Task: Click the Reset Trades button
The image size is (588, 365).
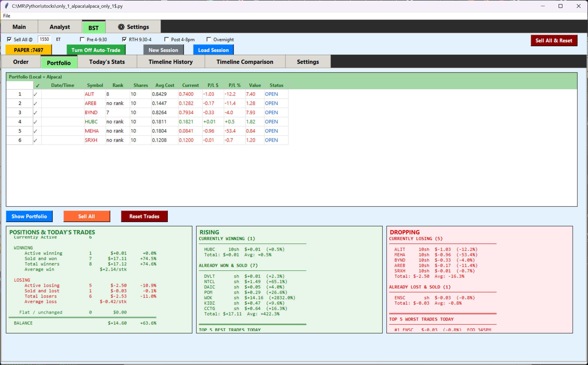Action: (x=144, y=216)
